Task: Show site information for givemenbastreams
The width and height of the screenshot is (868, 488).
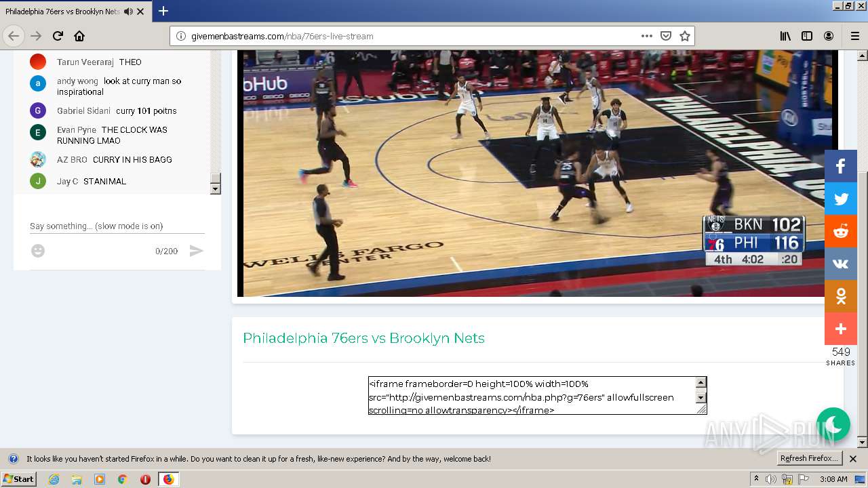Action: click(x=181, y=36)
